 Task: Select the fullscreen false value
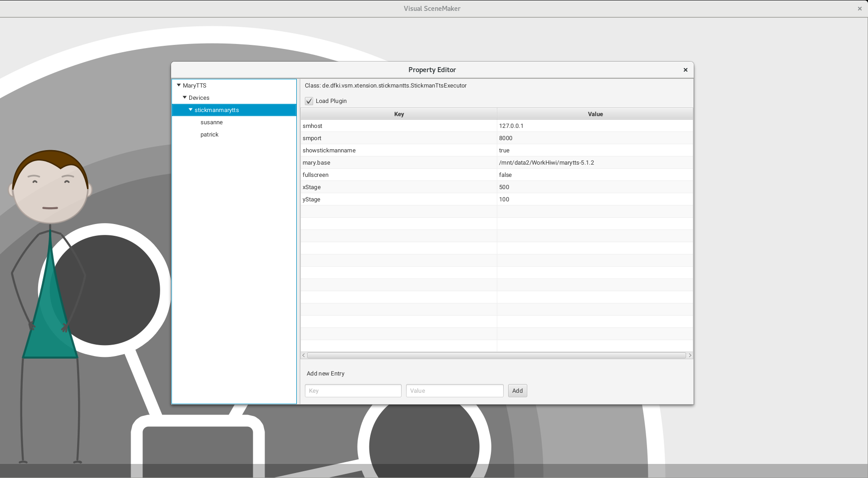pyautogui.click(x=505, y=175)
